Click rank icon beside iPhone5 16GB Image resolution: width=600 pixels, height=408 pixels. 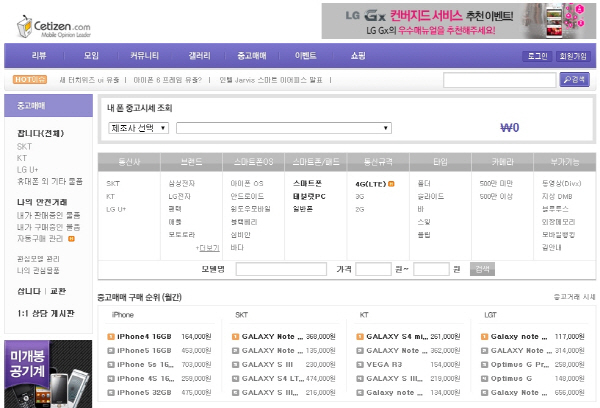111,351
